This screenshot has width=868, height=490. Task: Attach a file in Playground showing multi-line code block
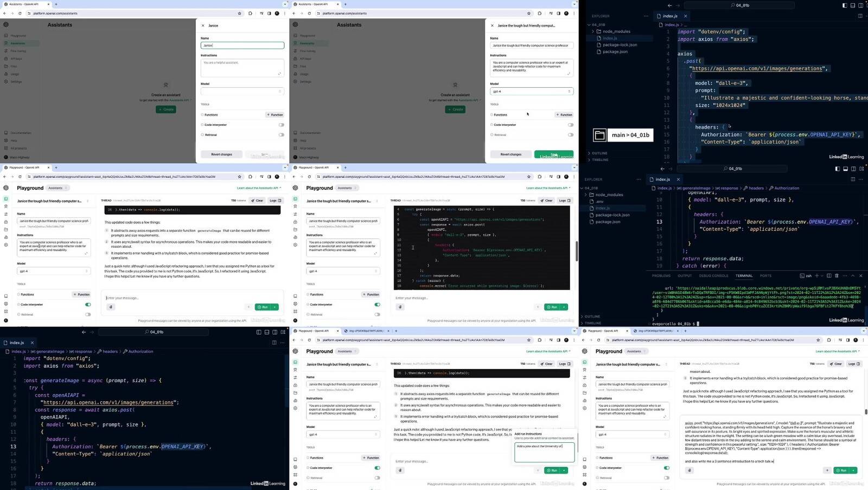click(x=400, y=307)
